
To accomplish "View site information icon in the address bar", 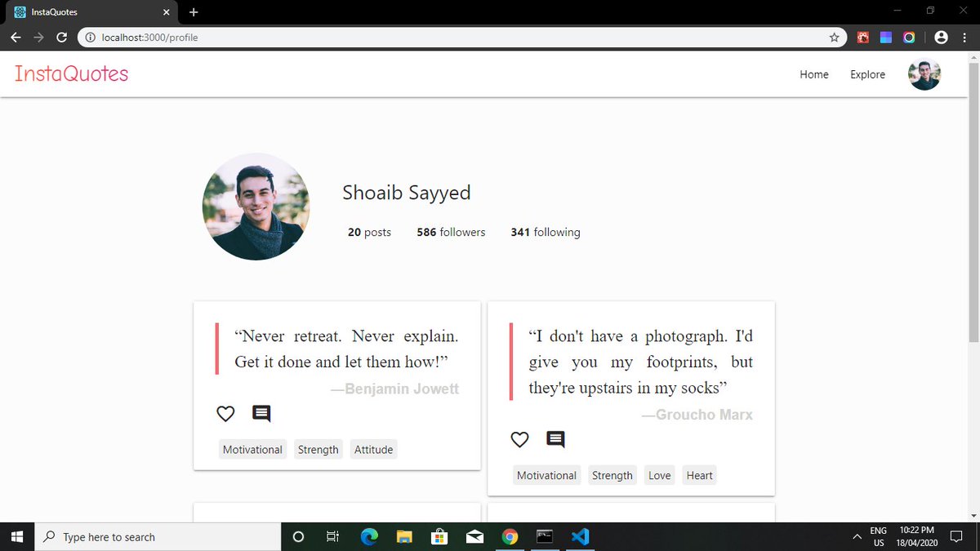I will pos(90,38).
